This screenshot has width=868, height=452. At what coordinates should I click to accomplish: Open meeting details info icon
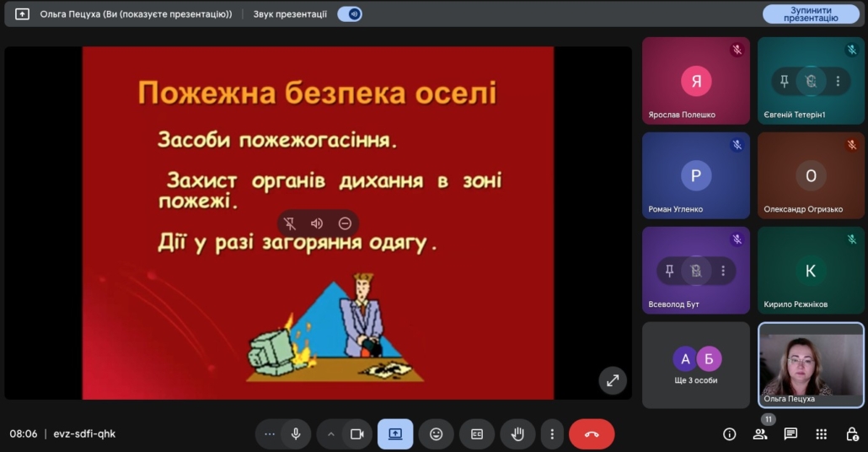[x=730, y=434]
